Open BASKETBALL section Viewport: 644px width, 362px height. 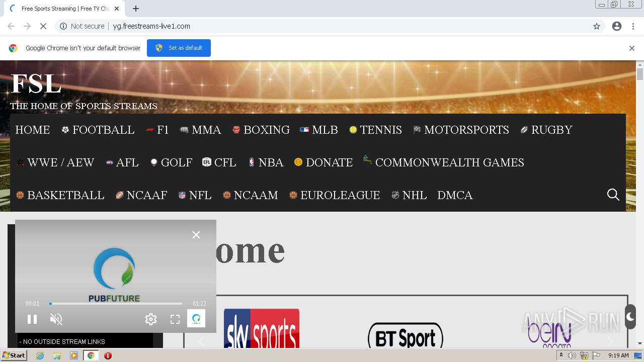click(60, 195)
